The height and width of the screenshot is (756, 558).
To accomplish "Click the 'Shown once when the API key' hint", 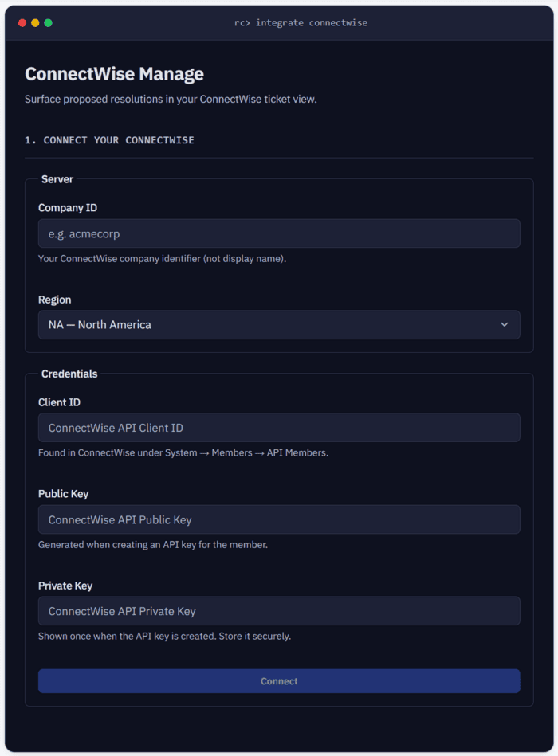I will [164, 637].
